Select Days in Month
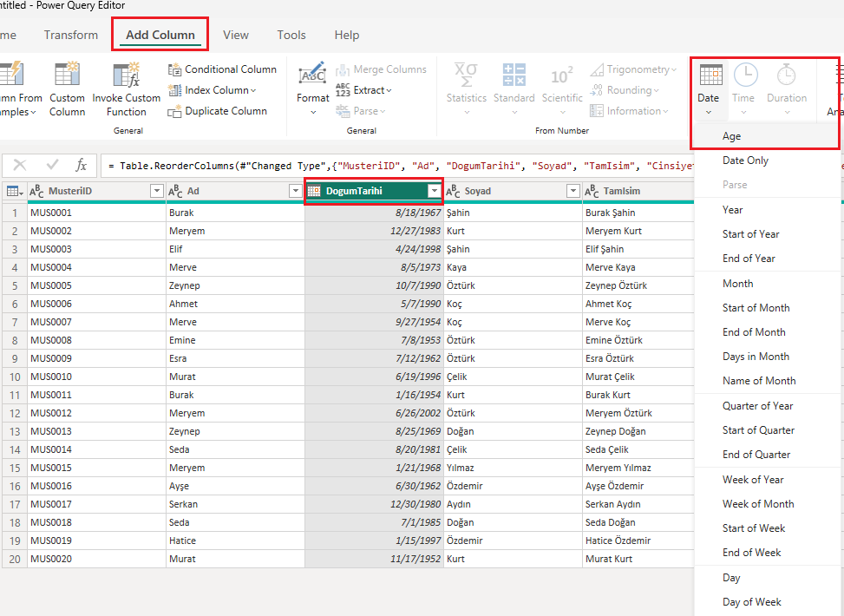 point(767,357)
